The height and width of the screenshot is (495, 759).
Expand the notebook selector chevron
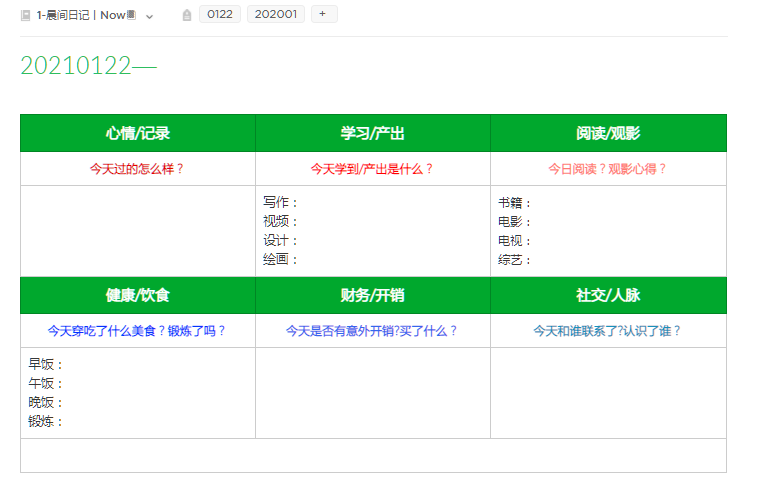pyautogui.click(x=150, y=16)
